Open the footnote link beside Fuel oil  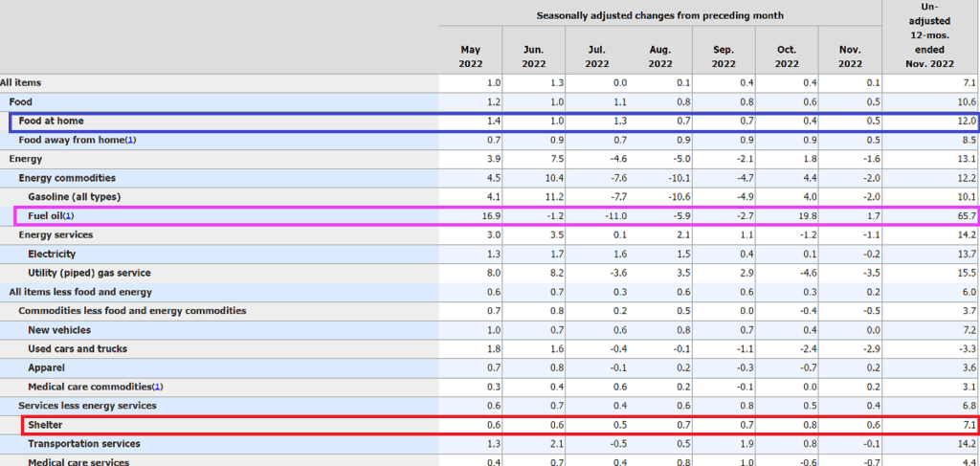click(68, 216)
